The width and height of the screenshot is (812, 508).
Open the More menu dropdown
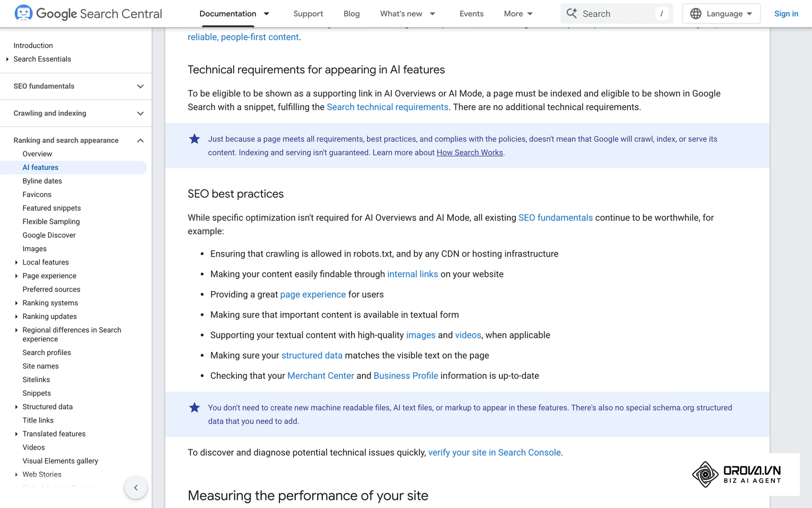[x=519, y=14]
